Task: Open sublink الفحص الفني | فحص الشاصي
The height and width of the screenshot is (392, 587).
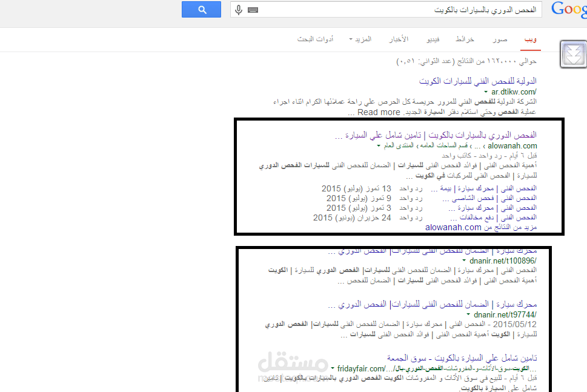Action: coord(489,198)
